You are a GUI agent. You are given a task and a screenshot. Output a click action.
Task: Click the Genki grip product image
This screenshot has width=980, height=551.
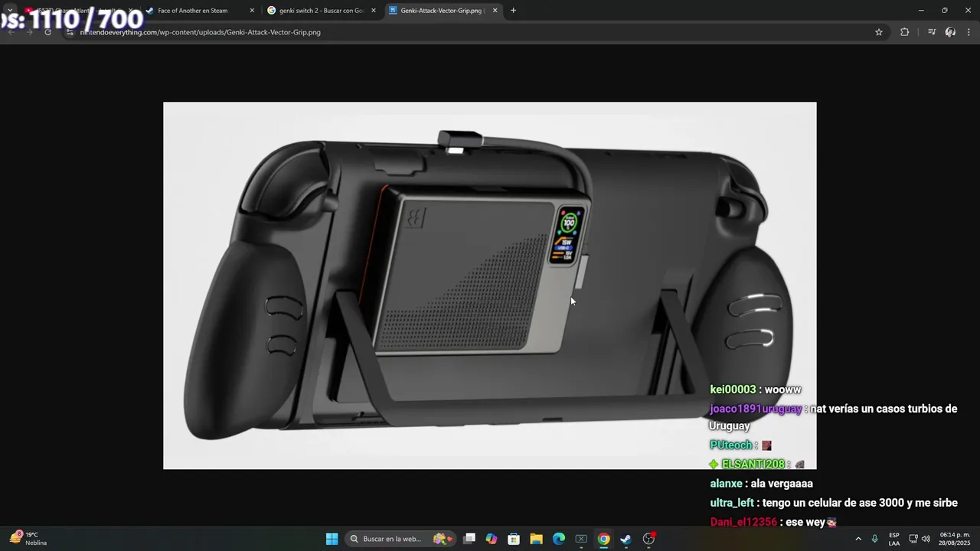pos(490,285)
